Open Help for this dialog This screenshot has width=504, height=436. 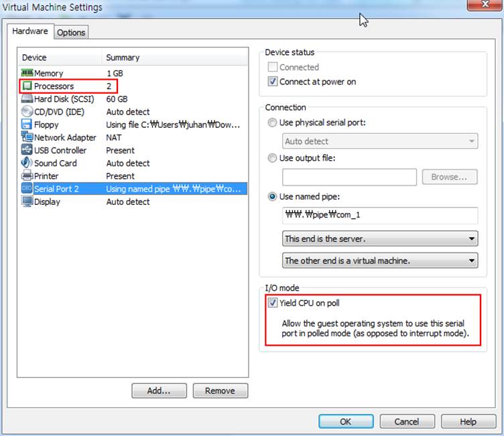point(468,421)
